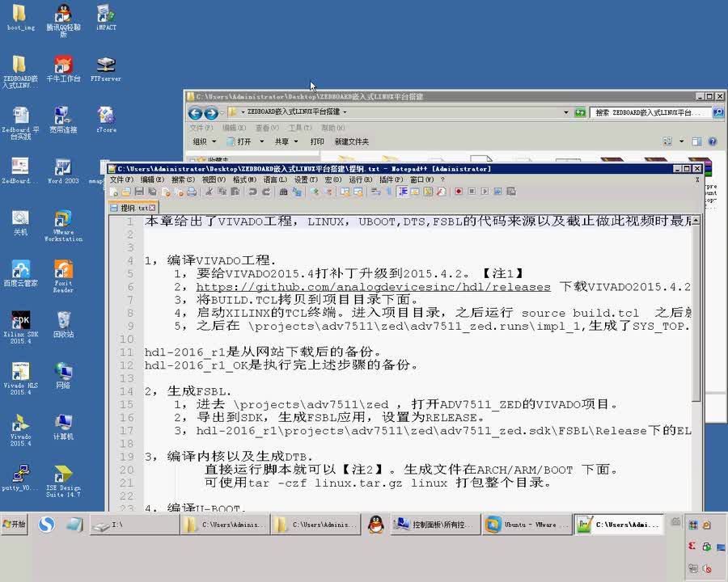
Task: Select the 回收站 recycle bin desktop icon
Action: click(x=63, y=324)
